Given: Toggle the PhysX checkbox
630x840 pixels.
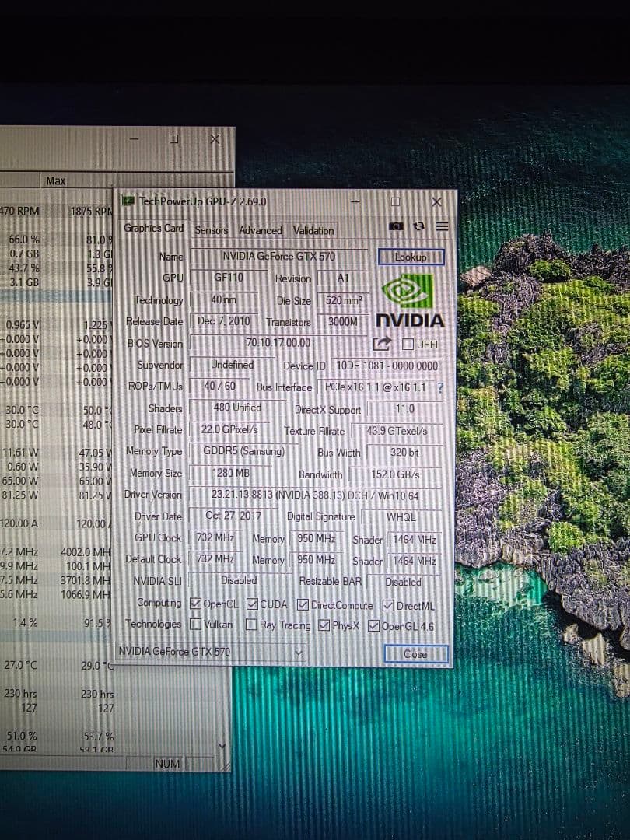Looking at the screenshot, I should pos(324,625).
